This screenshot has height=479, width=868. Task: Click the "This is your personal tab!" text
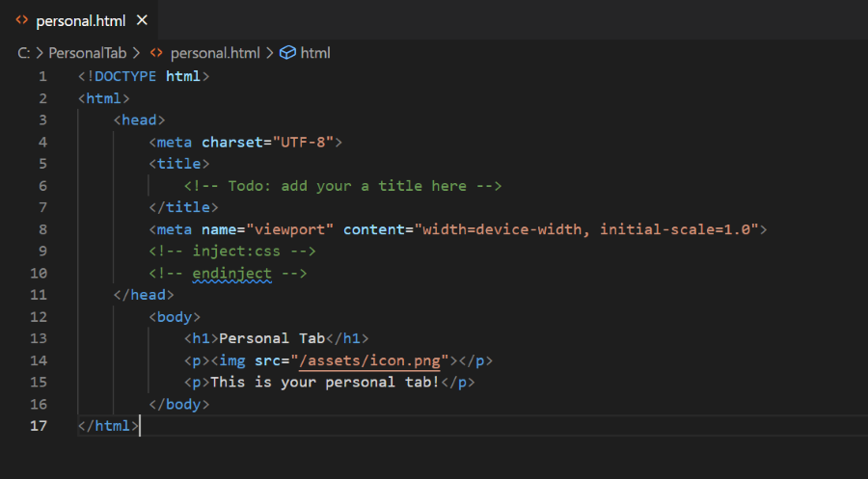click(330, 382)
